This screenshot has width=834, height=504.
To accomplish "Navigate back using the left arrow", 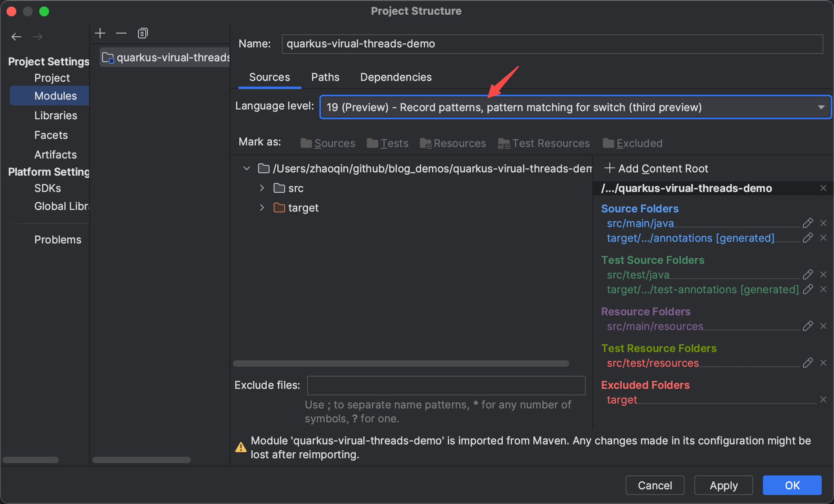I will 16,37.
